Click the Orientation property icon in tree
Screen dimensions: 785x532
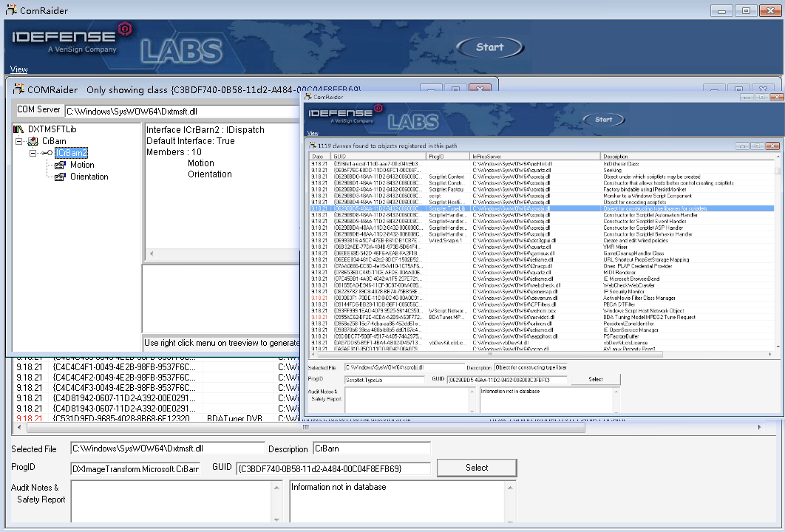click(x=61, y=177)
